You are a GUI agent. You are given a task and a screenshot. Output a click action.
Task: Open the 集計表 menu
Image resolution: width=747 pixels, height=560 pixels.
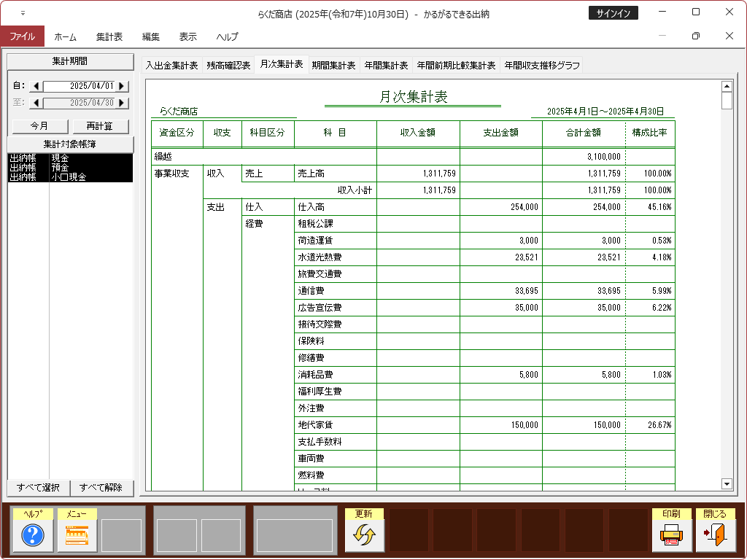pos(109,36)
